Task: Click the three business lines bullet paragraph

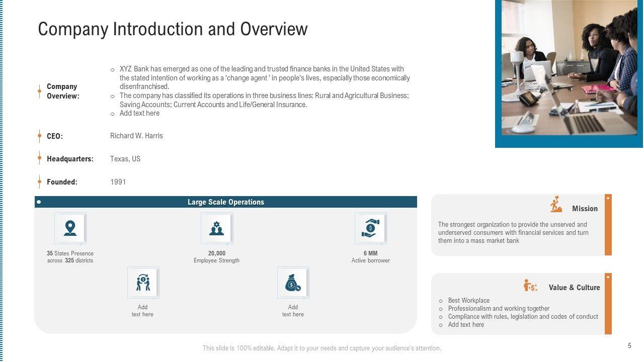Action: (264, 100)
